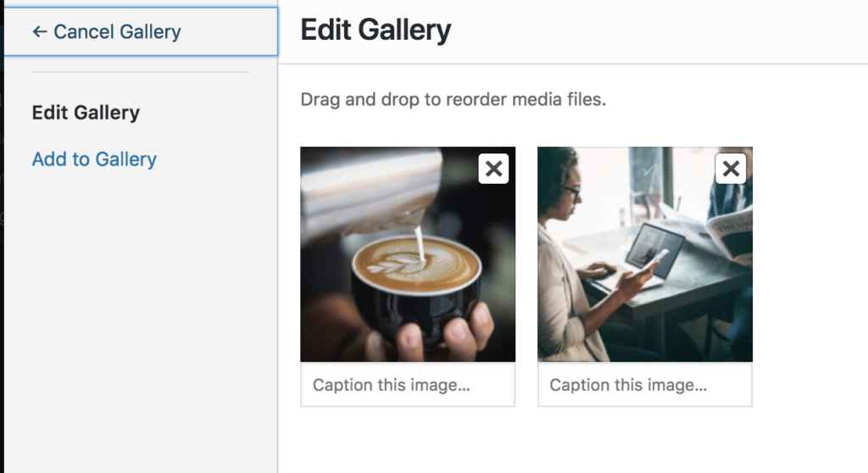Click the Edit Gallery page heading
Viewport: 868px width, 473px height.
[x=376, y=31]
